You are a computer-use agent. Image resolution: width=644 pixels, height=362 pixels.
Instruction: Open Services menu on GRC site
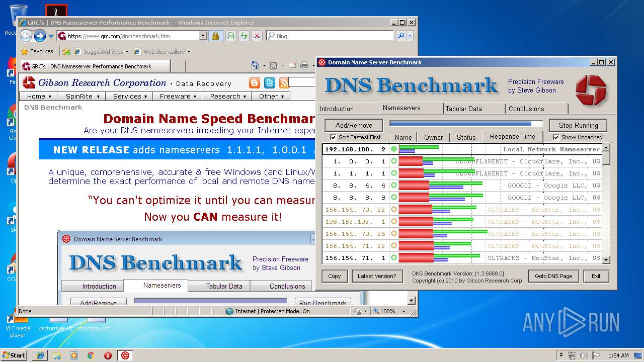(130, 96)
